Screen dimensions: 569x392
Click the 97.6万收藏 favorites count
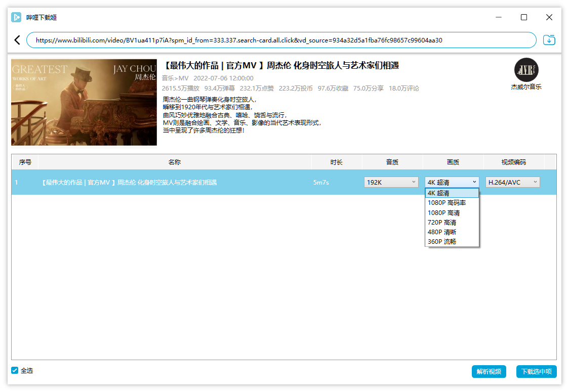(x=333, y=88)
